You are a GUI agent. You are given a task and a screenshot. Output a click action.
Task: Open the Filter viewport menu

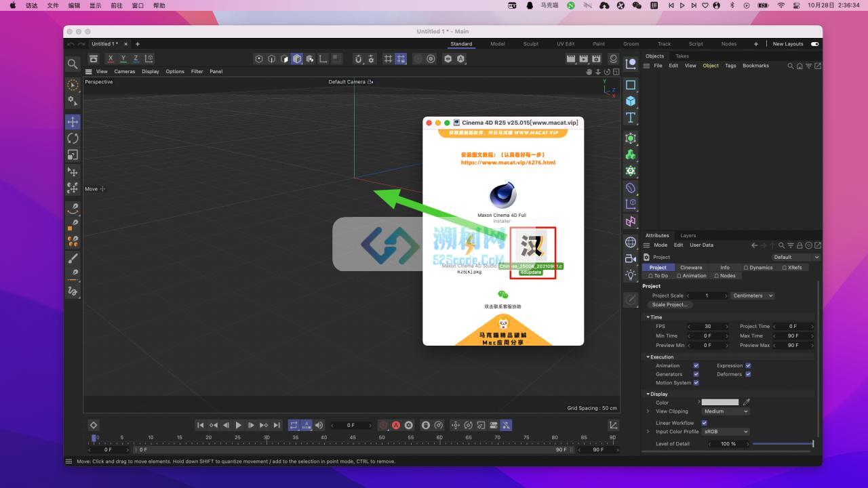tap(197, 71)
